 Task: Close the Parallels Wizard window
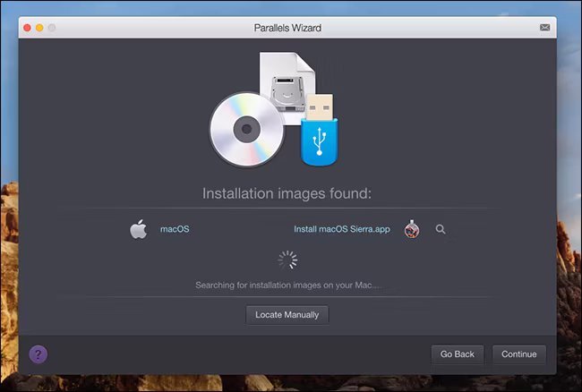(x=27, y=28)
